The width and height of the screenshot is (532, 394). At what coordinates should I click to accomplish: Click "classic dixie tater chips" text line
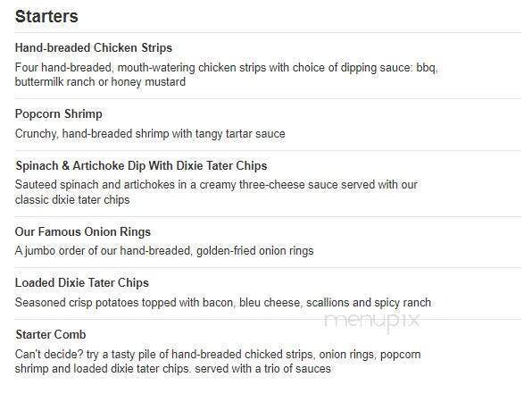pos(72,200)
